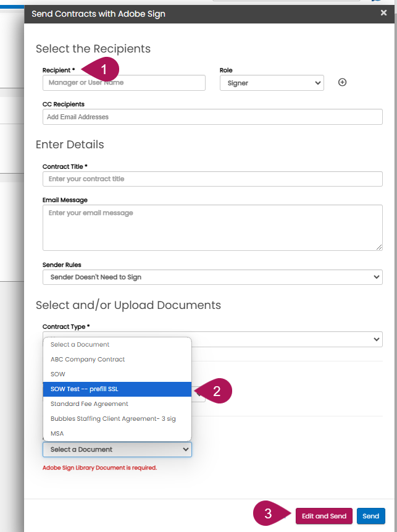Choose Select a Document placeholder option in list
Image resolution: width=397 pixels, height=532 pixels.
pos(117,345)
